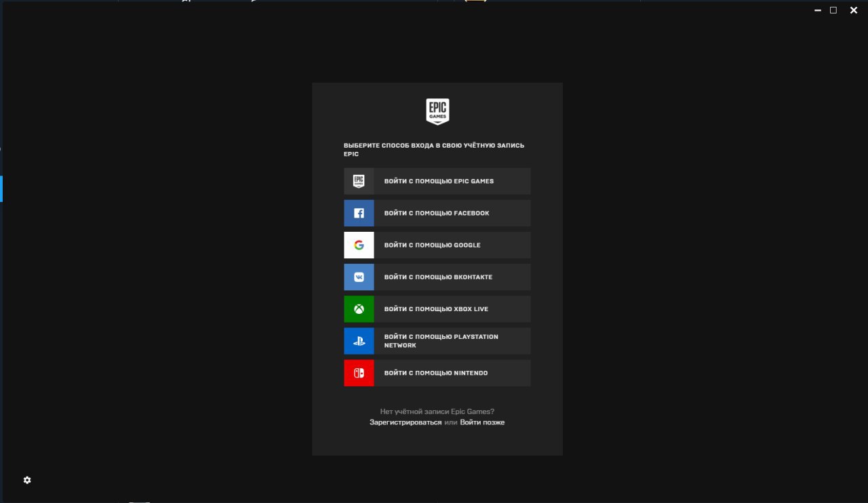This screenshot has width=868, height=503.
Task: Click the Войти позже link
Action: click(482, 422)
